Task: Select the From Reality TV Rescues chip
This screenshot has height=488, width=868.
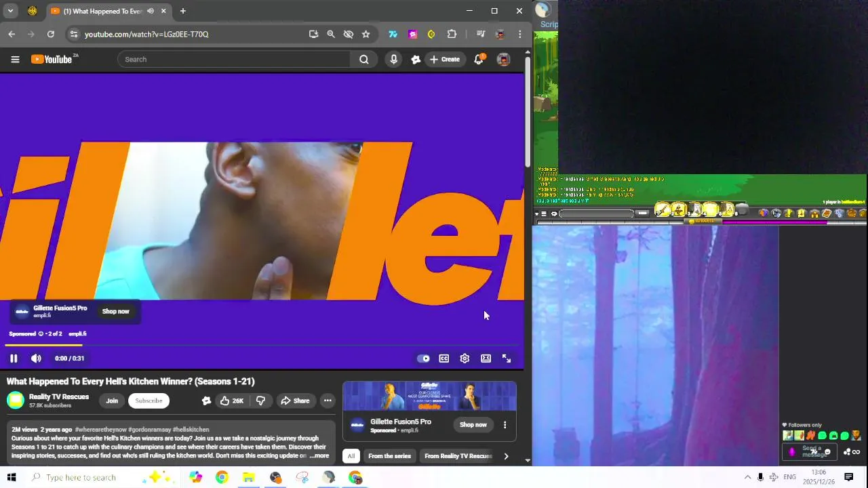Action: pyautogui.click(x=458, y=456)
